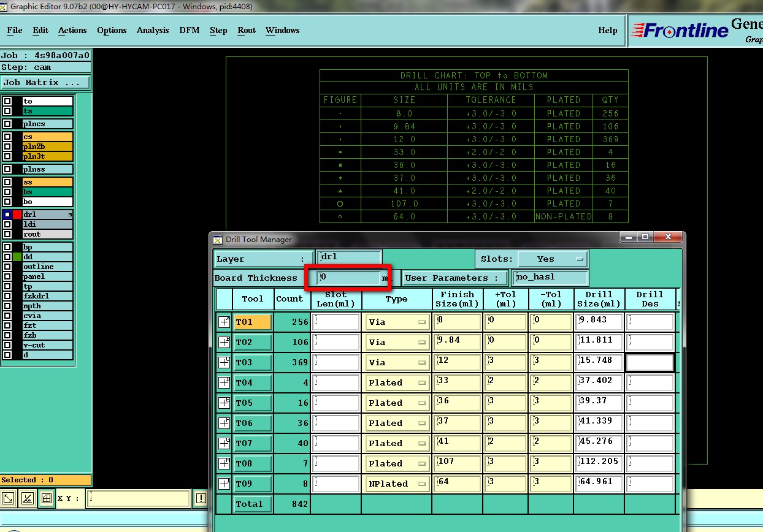Viewport: 763px width, 532px height.
Task: Click the Graphic Editor title bar icon
Action: pyautogui.click(x=5, y=7)
